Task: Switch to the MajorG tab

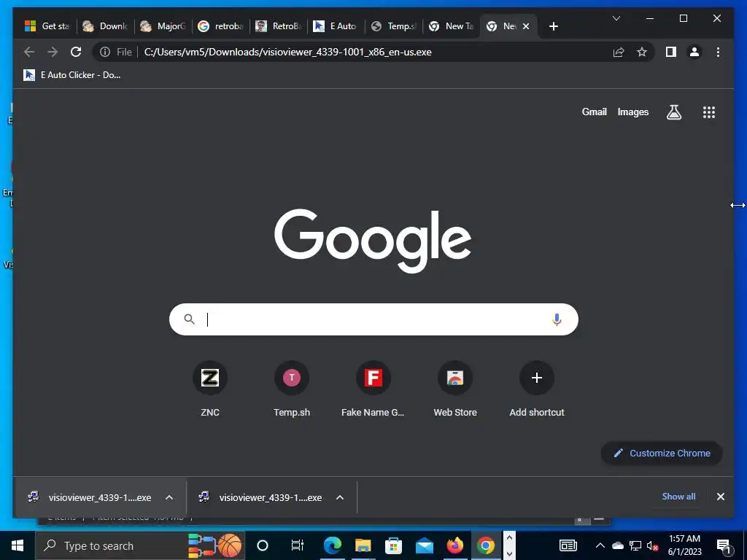Action: 163,26
